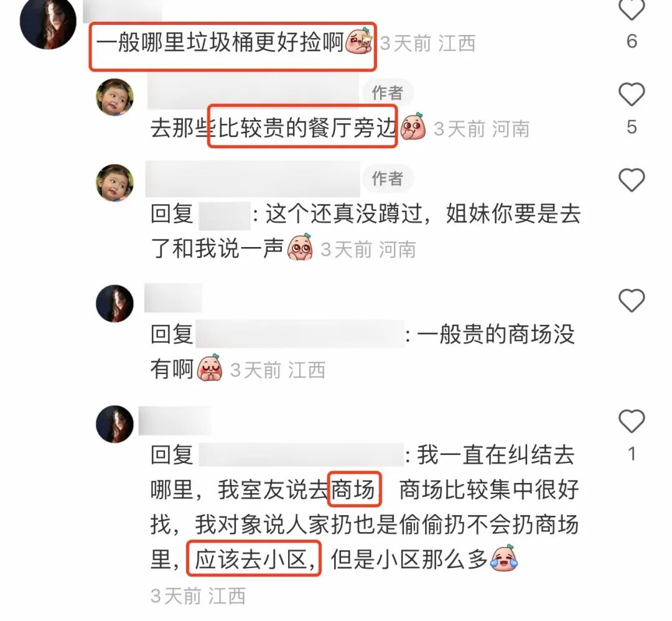The image size is (672, 621).
Task: Tap the crying-laughing emoji in last reply
Action: click(x=504, y=558)
